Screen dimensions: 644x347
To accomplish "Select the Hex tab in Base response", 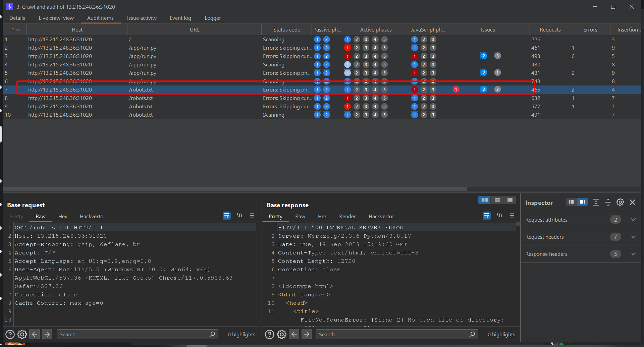I will [322, 216].
